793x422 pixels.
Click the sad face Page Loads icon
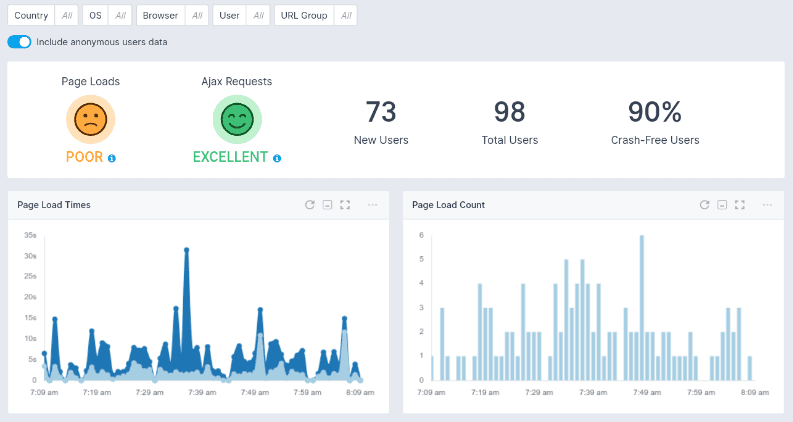[91, 120]
